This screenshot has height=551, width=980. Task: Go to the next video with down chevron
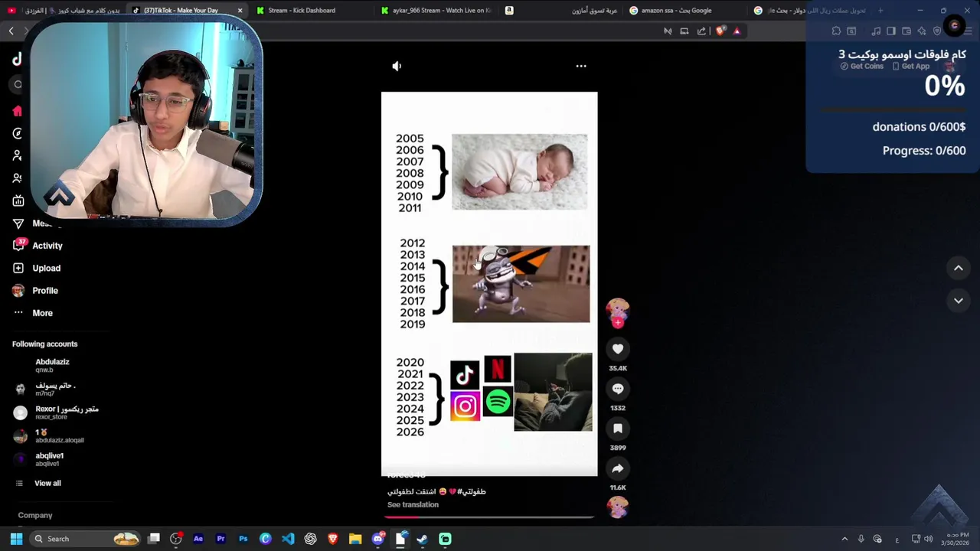959,301
